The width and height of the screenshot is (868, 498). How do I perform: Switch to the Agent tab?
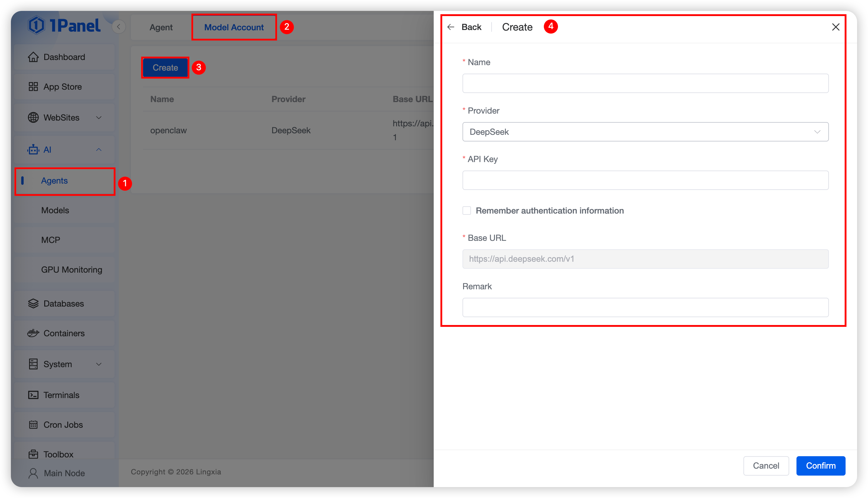click(x=161, y=27)
